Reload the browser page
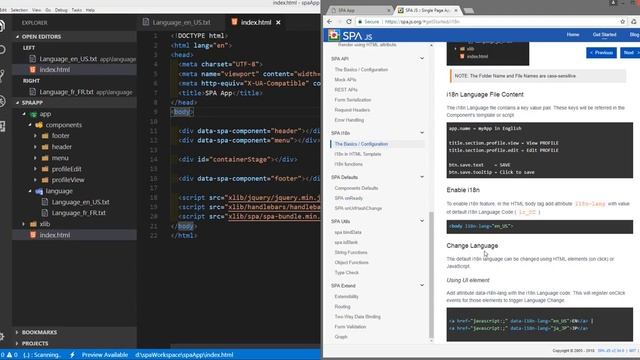Screen dimensions: 640x360 click(x=349, y=22)
